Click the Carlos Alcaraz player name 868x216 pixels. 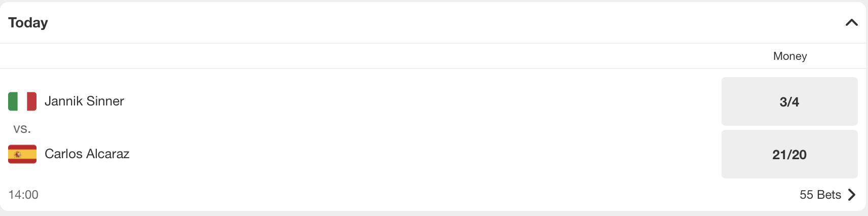click(87, 154)
